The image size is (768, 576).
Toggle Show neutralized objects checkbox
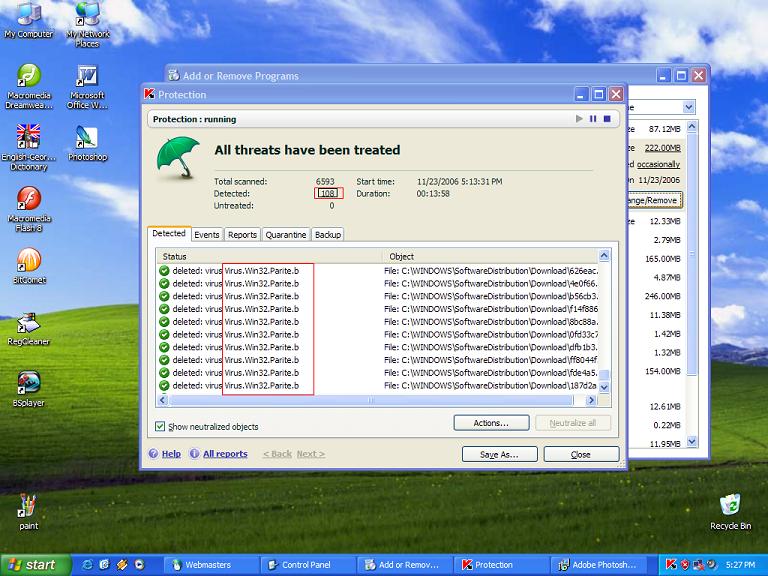[x=160, y=426]
